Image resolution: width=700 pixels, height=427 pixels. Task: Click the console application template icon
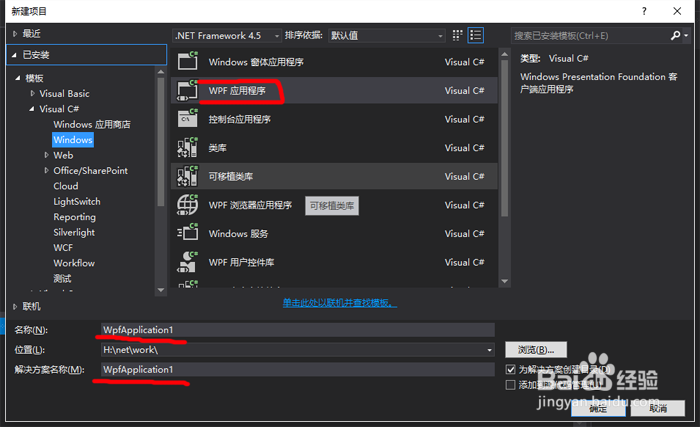(x=188, y=119)
